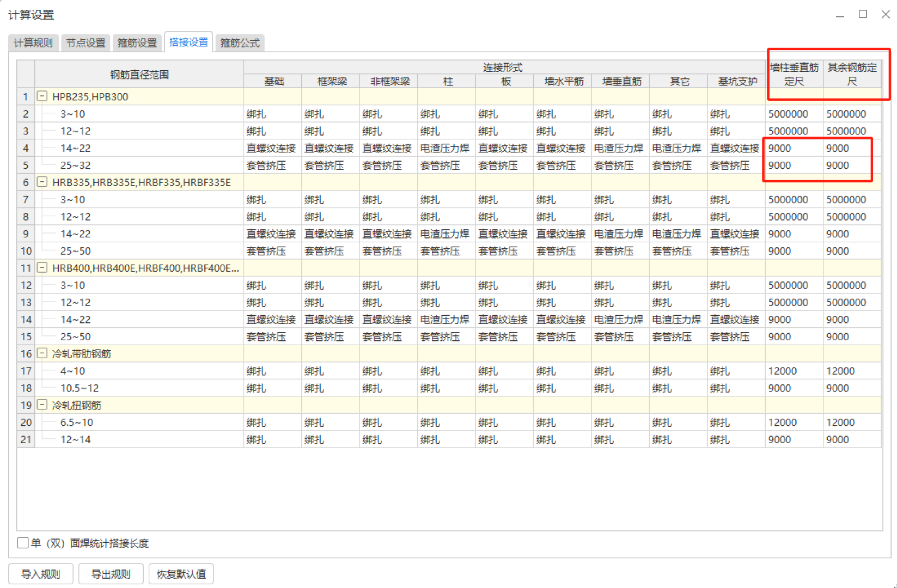Close the 计算设置 window
Viewport: 897px width, 588px height.
pyautogui.click(x=886, y=14)
